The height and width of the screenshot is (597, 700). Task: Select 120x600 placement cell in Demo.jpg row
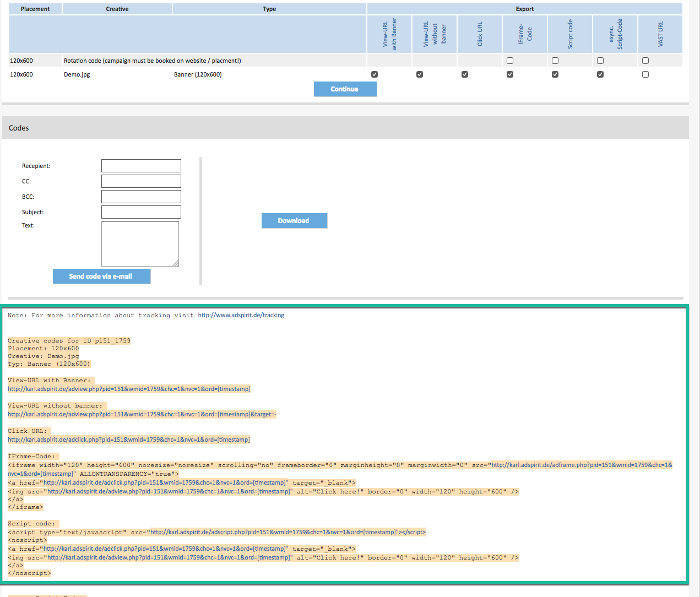(x=21, y=74)
